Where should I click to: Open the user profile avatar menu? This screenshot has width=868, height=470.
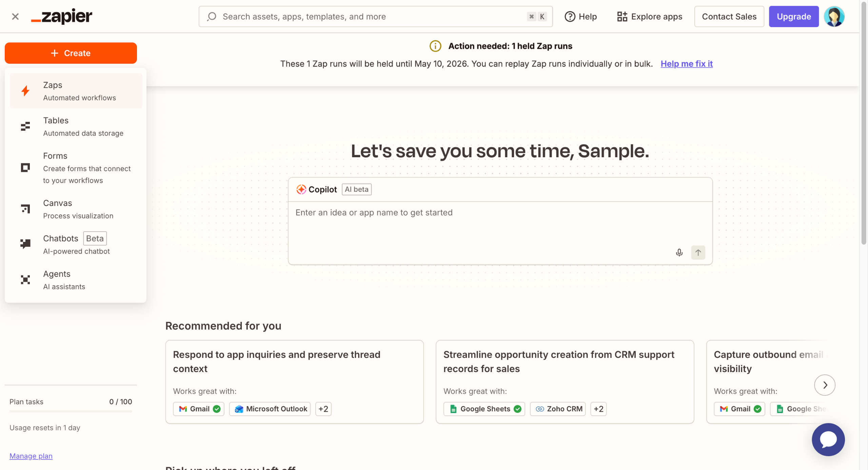tap(834, 16)
